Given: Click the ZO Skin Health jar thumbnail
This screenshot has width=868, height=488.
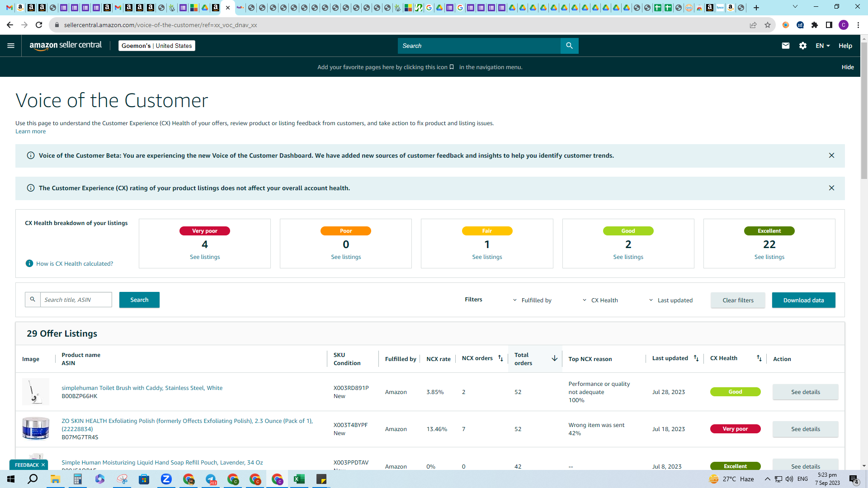Looking at the screenshot, I should [36, 429].
